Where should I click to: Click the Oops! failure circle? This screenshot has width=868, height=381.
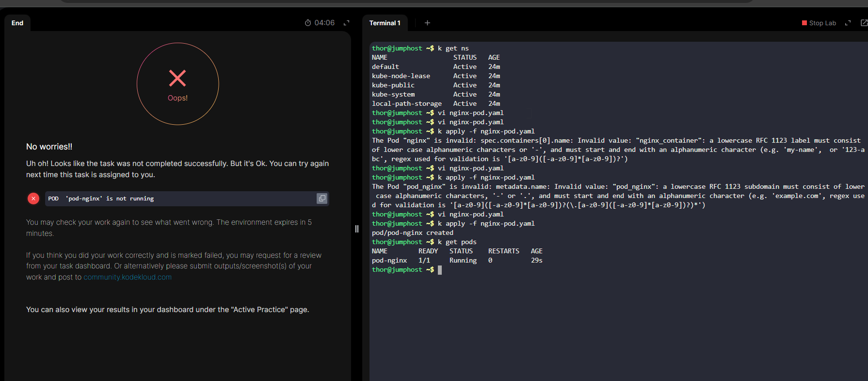[177, 84]
